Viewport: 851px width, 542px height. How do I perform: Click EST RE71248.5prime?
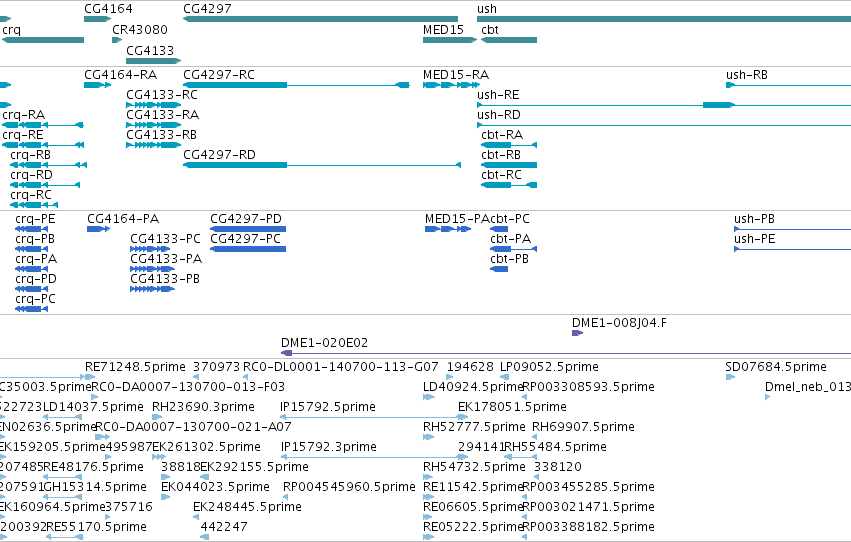135,367
